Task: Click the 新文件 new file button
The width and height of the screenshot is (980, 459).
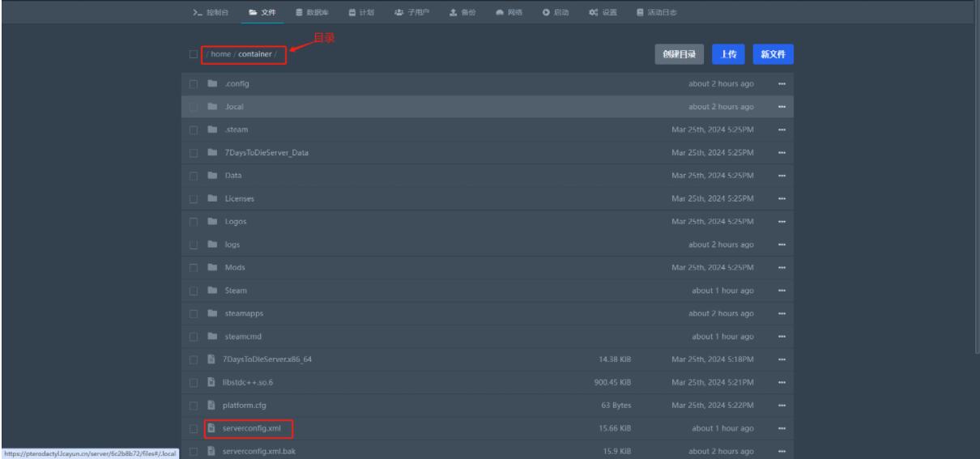Action: (x=773, y=54)
